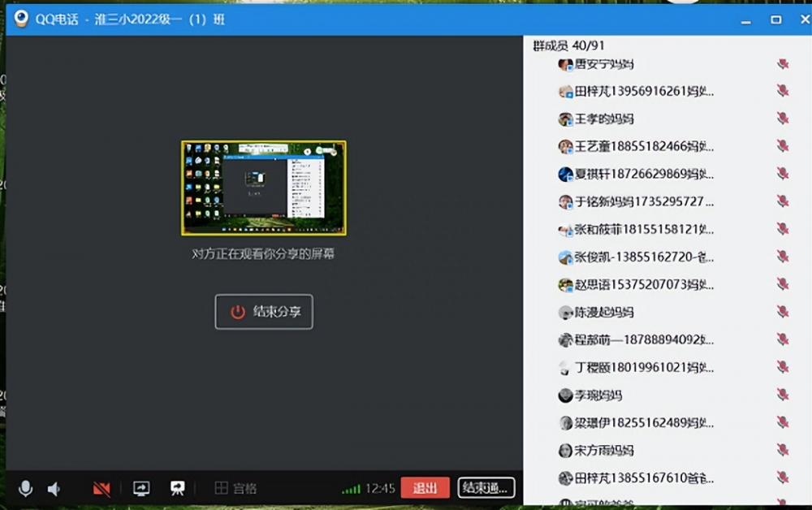Image resolution: width=812 pixels, height=510 pixels.
Task: Click the speaker volume icon
Action: coord(54,489)
